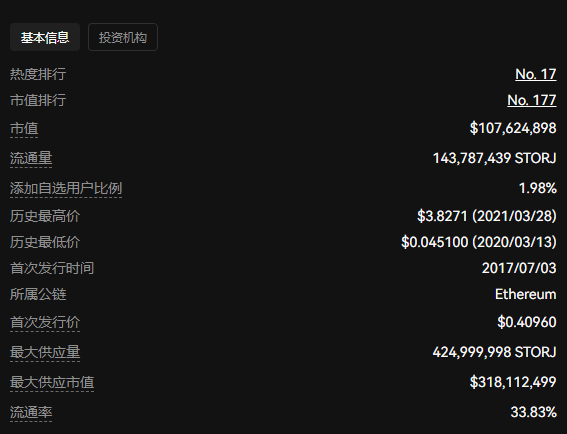
Task: Open the No. 17 popularity ranking link
Action: [x=536, y=74]
